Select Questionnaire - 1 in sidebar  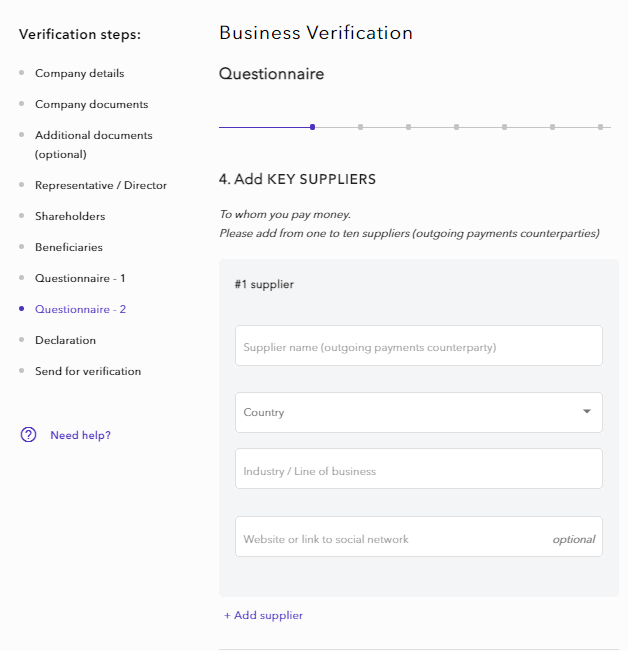80,278
